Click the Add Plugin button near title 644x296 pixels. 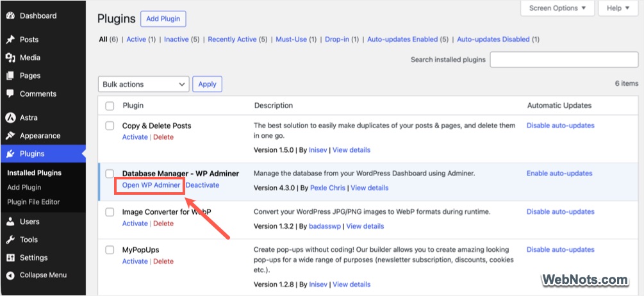(163, 19)
